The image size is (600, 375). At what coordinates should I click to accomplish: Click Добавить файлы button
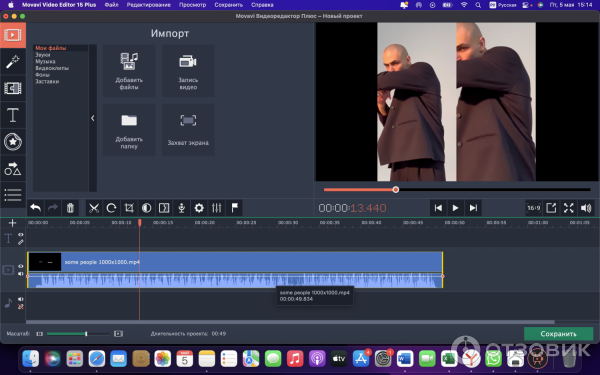click(129, 71)
